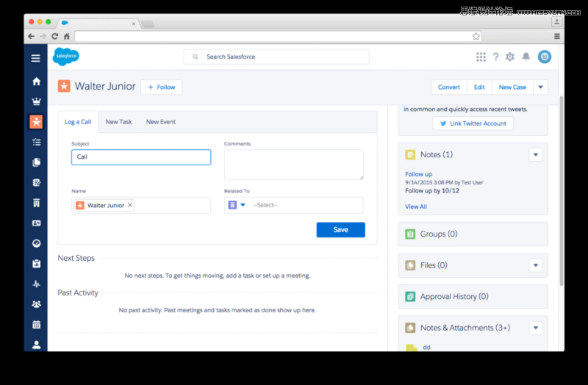The height and width of the screenshot is (385, 588).
Task: Click the page vertical scrollbar
Action: (x=562, y=191)
